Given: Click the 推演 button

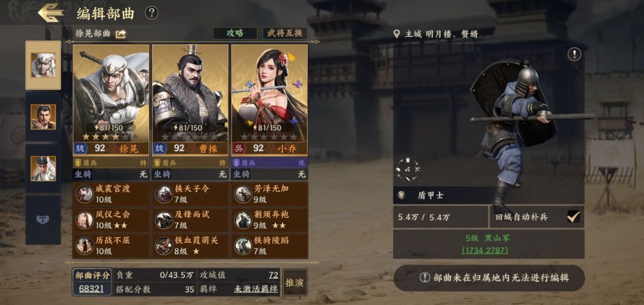Looking at the screenshot, I should [x=295, y=282].
